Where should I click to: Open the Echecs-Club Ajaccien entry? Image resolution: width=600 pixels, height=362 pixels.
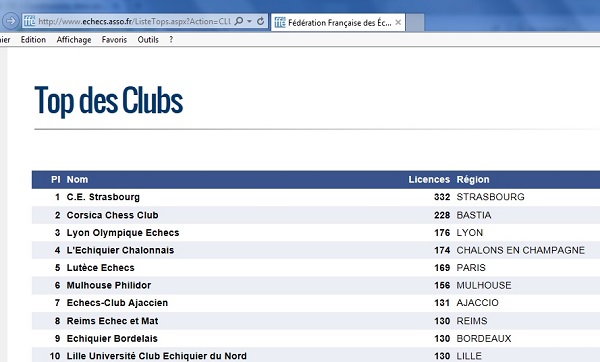tap(117, 303)
